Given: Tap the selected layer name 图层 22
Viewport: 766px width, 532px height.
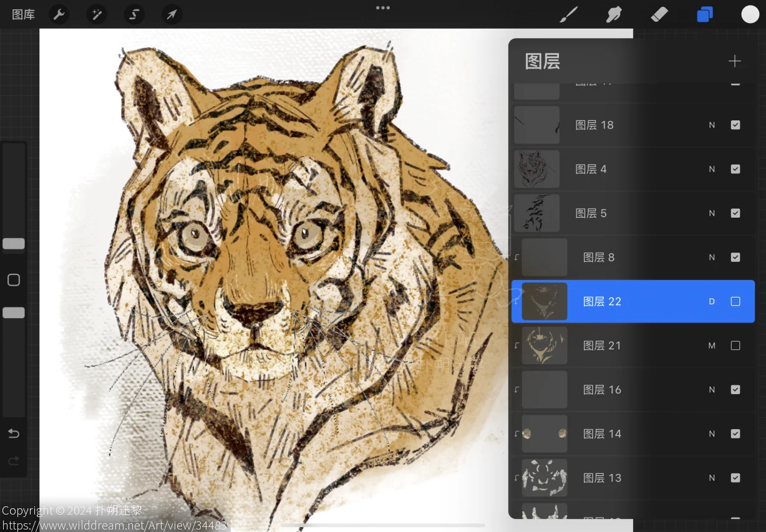Looking at the screenshot, I should click(x=602, y=301).
